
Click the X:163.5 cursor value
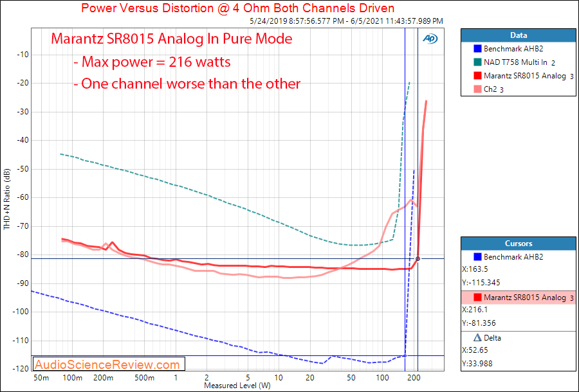475,269
